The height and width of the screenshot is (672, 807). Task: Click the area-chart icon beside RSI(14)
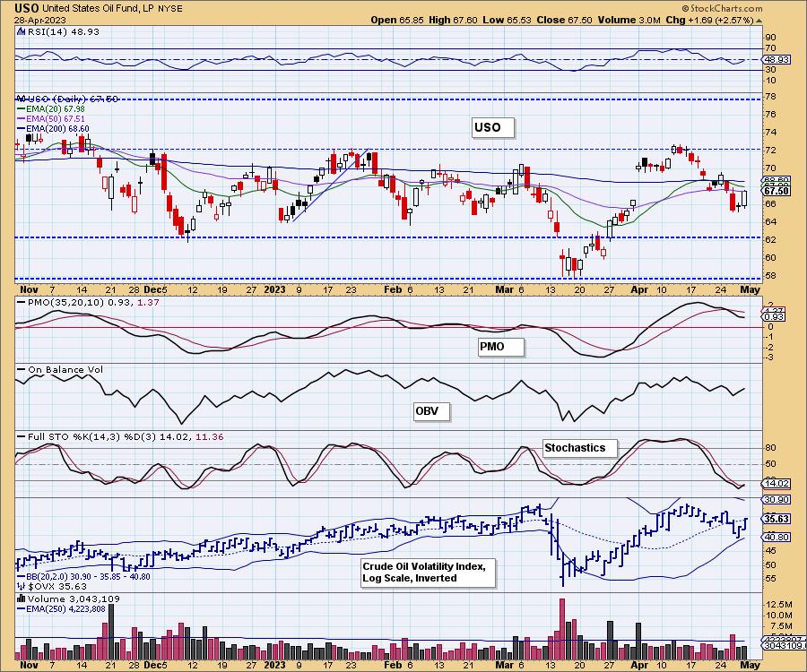tap(21, 31)
